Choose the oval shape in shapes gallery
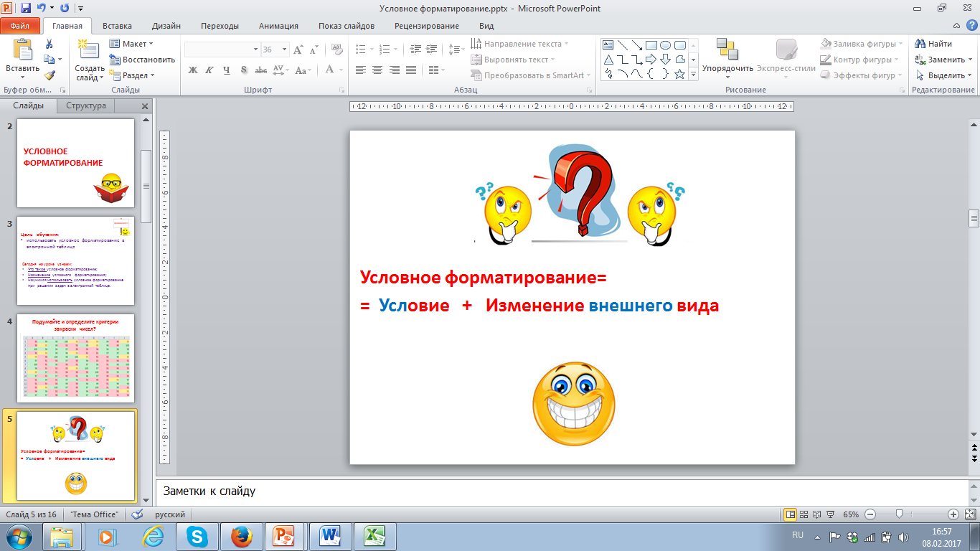Image resolution: width=980 pixels, height=551 pixels. (x=665, y=45)
